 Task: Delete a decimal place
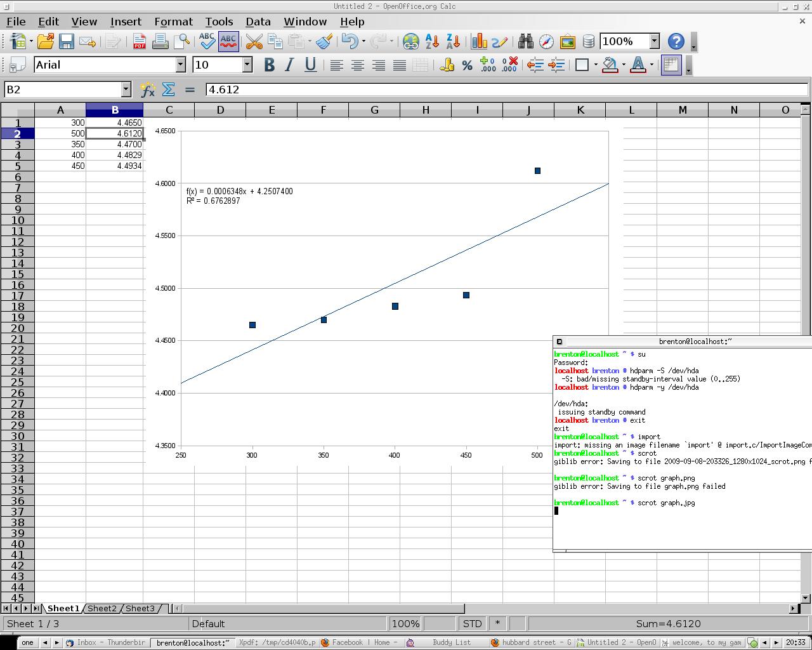click(509, 65)
